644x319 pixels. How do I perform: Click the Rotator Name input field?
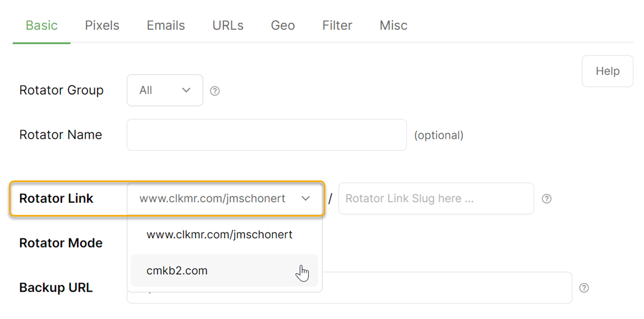[266, 135]
